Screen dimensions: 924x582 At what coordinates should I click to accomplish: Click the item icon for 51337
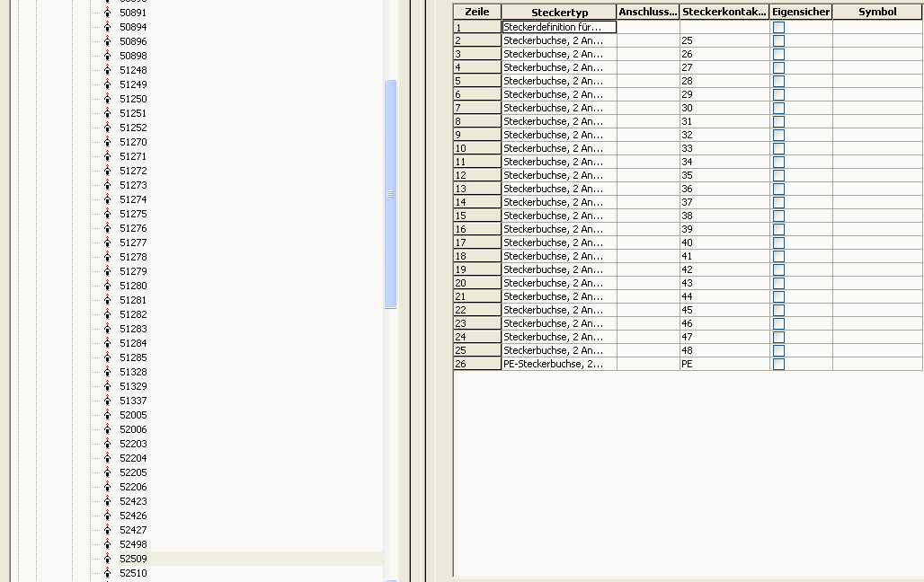(x=107, y=401)
